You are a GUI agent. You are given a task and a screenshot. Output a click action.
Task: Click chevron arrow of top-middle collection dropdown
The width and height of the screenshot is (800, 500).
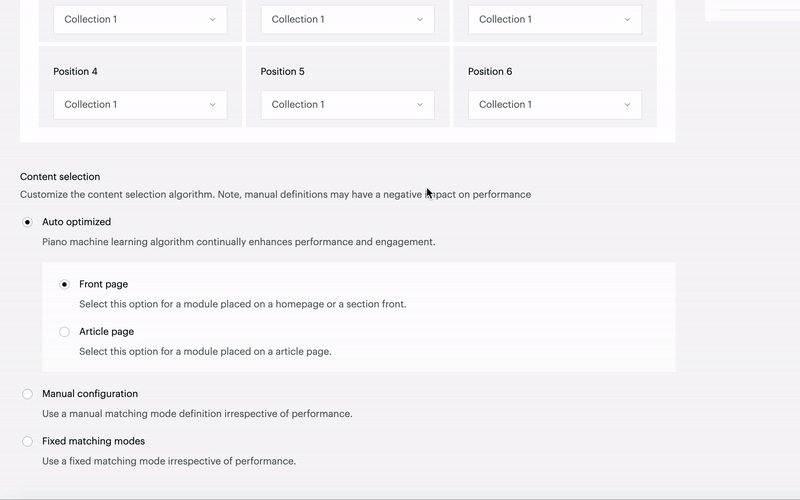[420, 19]
